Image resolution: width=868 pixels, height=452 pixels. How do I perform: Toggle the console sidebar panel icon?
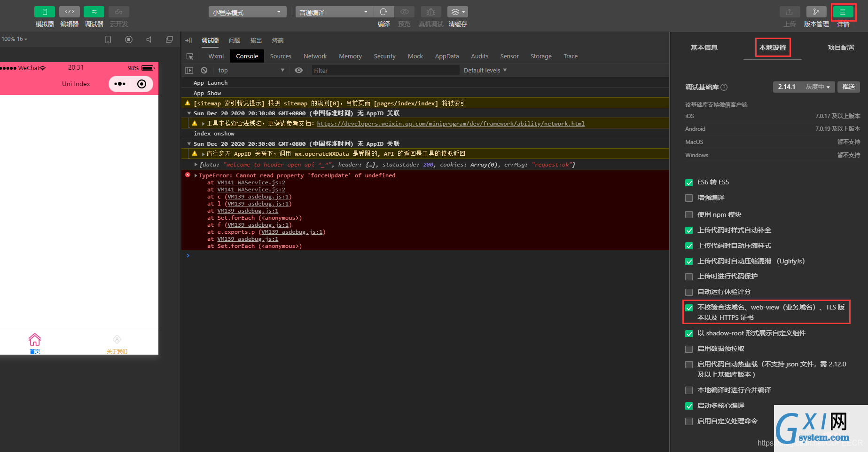[x=189, y=70]
